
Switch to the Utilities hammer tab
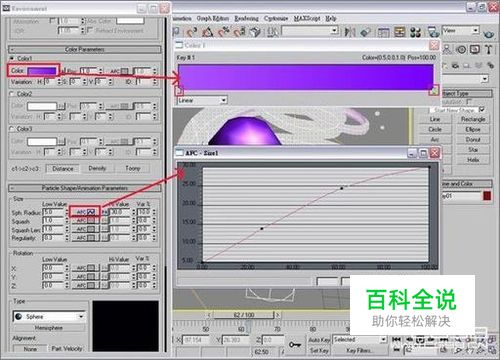pyautogui.click(x=488, y=50)
